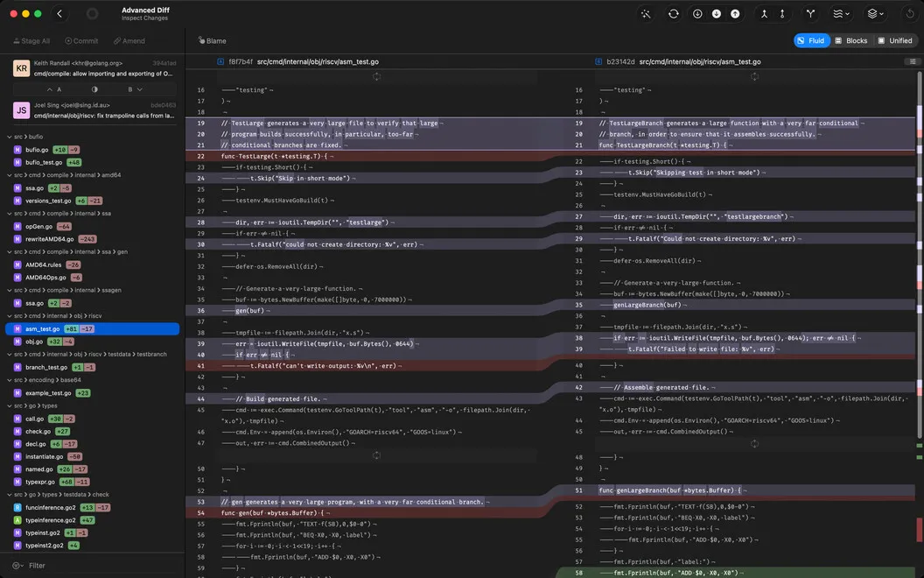Expand hidden lines below left line 47
Image resolution: width=924 pixels, height=578 pixels.
[x=376, y=455]
